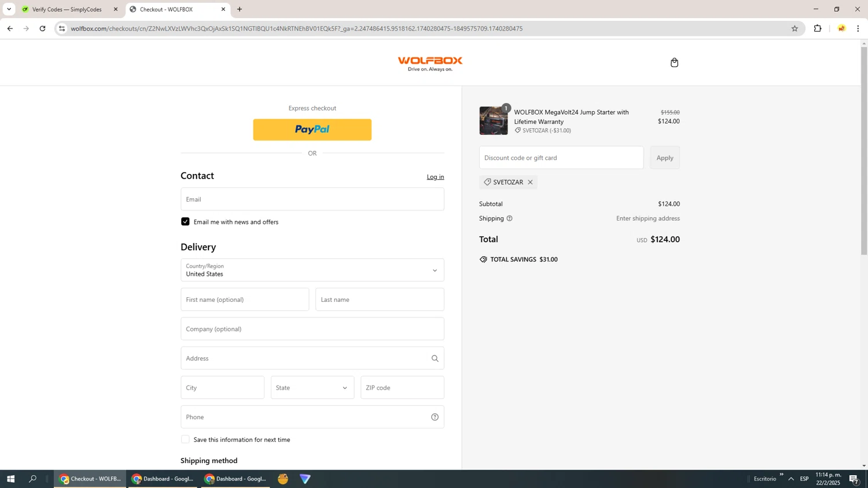The height and width of the screenshot is (488, 868).
Task: Click the Apply discount button
Action: pos(665,158)
